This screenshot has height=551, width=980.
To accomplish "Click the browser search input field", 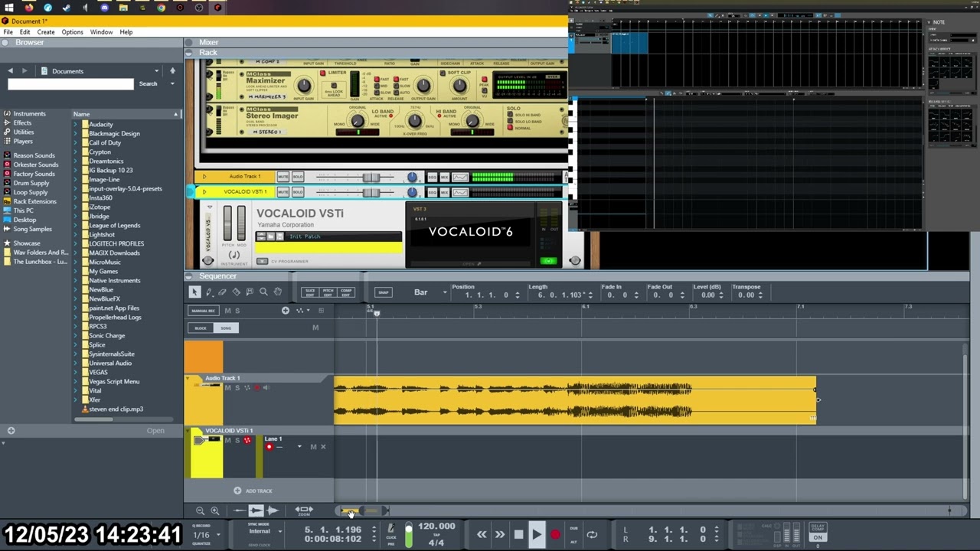I will click(70, 83).
